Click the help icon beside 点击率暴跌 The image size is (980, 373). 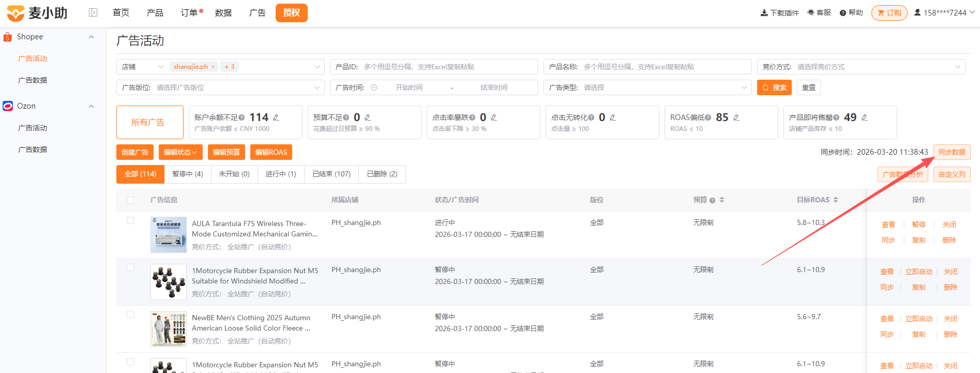(x=472, y=118)
